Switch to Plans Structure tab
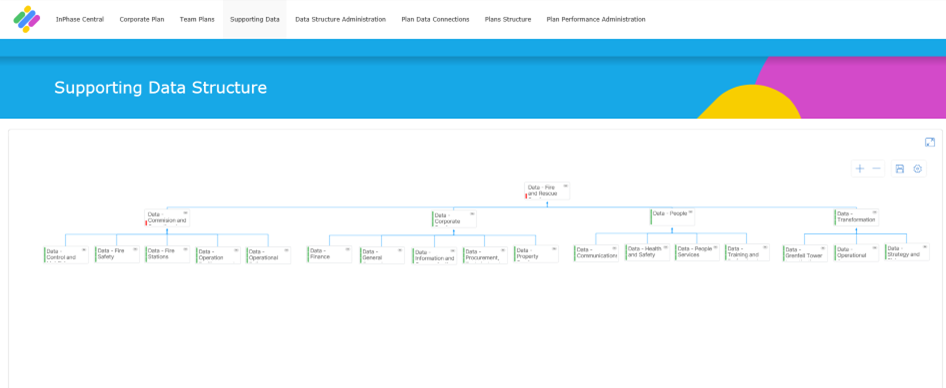 click(x=508, y=19)
